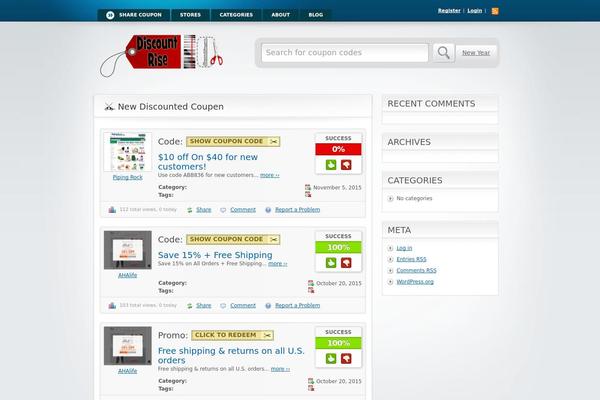This screenshot has height=400, width=600.
Task: Open the Log in meta link
Action: point(404,248)
